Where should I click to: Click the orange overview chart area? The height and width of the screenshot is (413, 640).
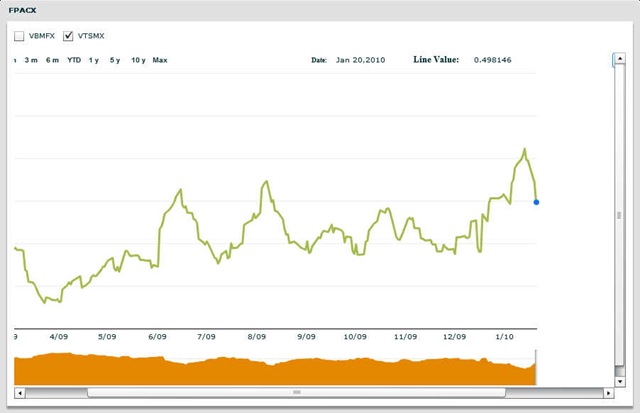pyautogui.click(x=275, y=369)
